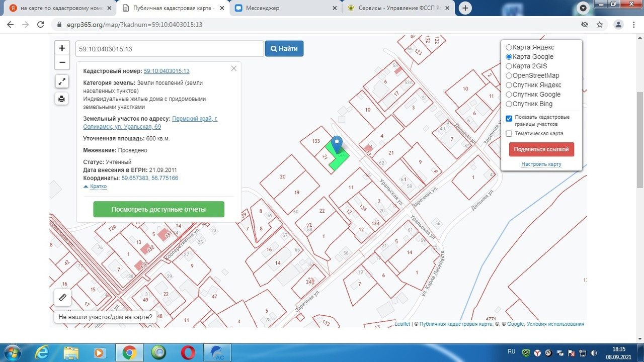Uncheck Показать кадастровые границы участков
Screen dimensions: 644x362
pyautogui.click(x=509, y=119)
